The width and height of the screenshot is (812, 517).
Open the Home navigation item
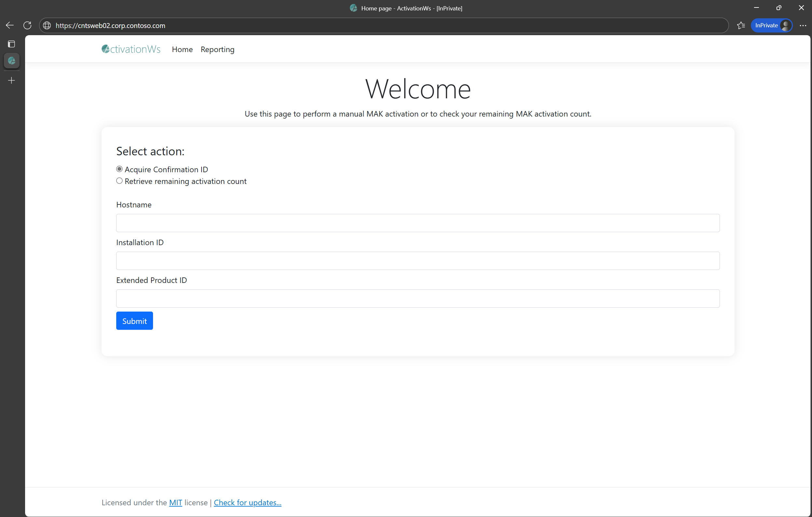coord(182,49)
